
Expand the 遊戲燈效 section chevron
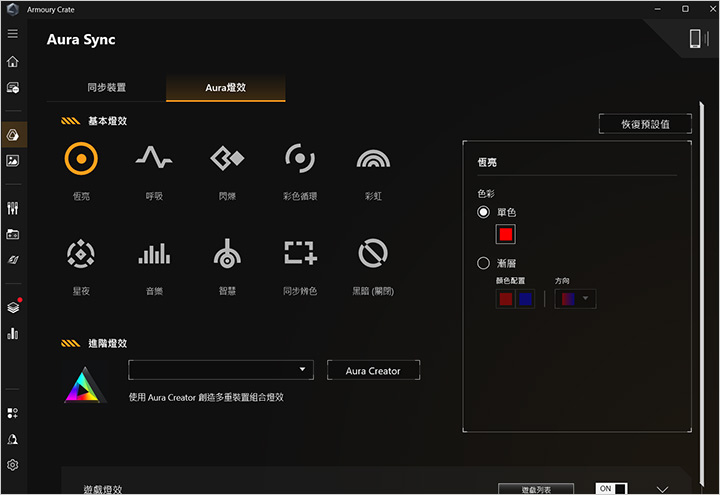click(662, 489)
